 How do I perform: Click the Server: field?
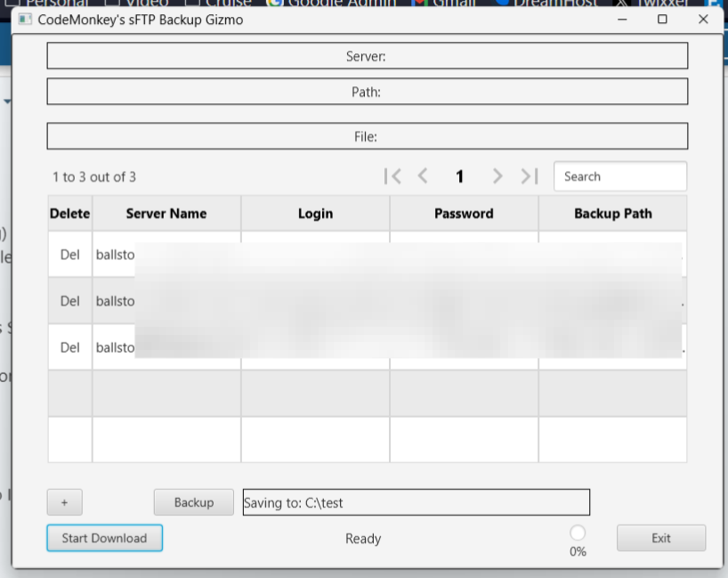(x=368, y=56)
